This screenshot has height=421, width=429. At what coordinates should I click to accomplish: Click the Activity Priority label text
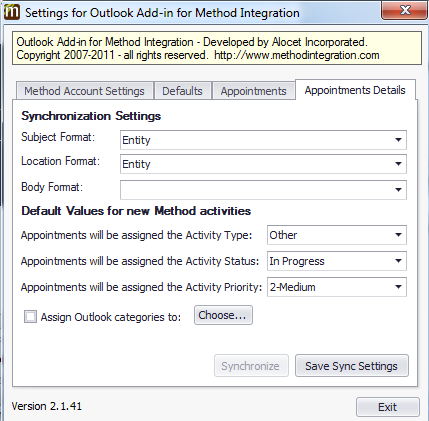point(141,287)
